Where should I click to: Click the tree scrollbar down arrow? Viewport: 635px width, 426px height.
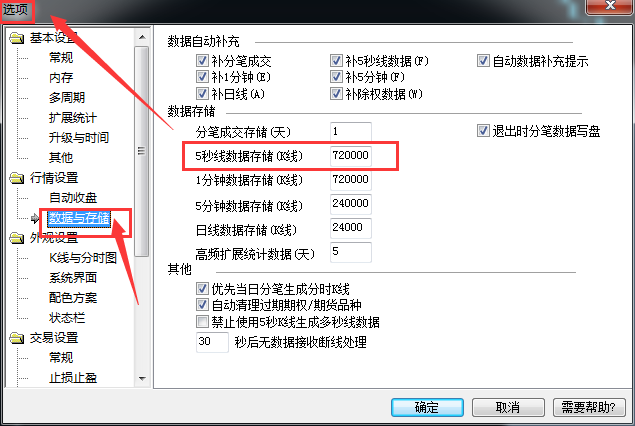[142, 379]
